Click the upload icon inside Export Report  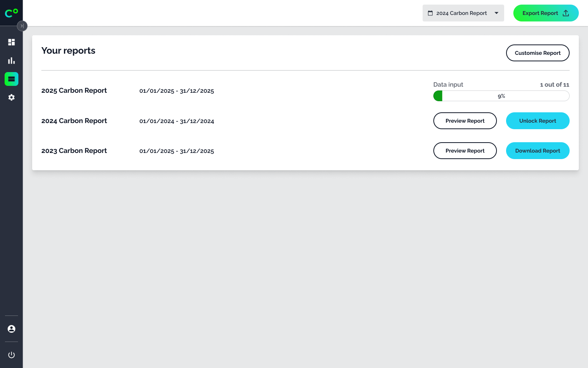[x=566, y=13]
